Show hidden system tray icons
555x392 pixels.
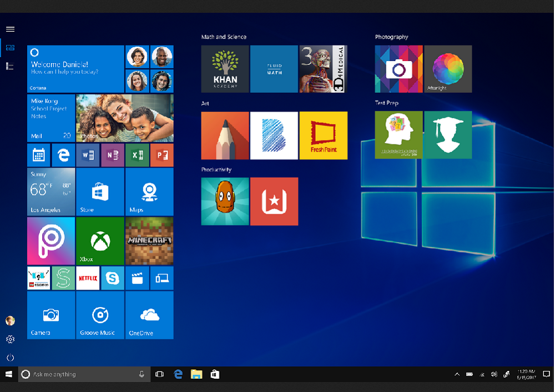457,374
